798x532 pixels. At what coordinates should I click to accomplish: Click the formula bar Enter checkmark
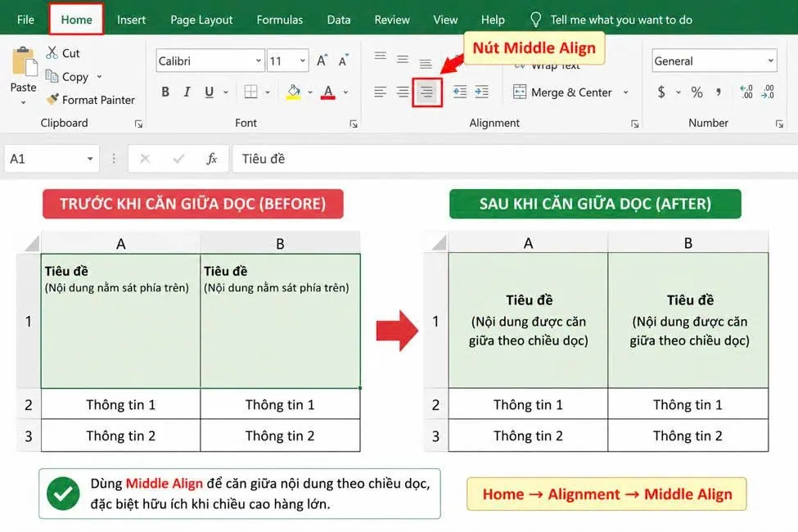pos(178,159)
